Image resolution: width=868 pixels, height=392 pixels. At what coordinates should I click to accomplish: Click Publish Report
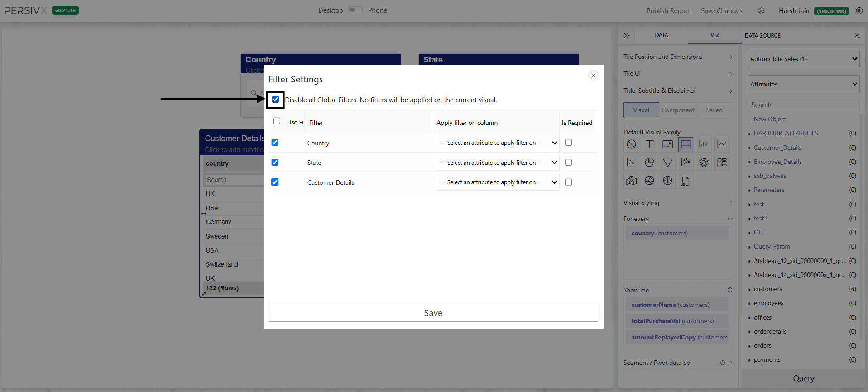[x=668, y=10]
